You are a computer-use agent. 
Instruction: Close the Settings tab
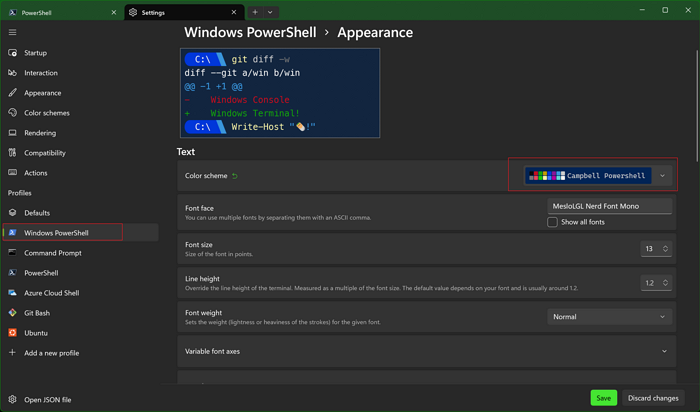click(234, 12)
